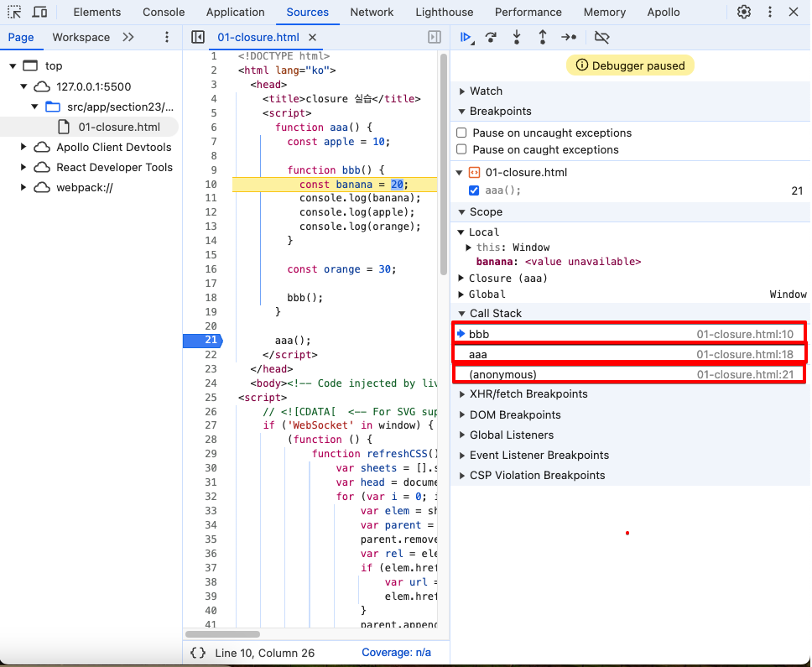812x667 pixels.
Task: Close the 01-closure.html editor tab
Action: pos(312,37)
